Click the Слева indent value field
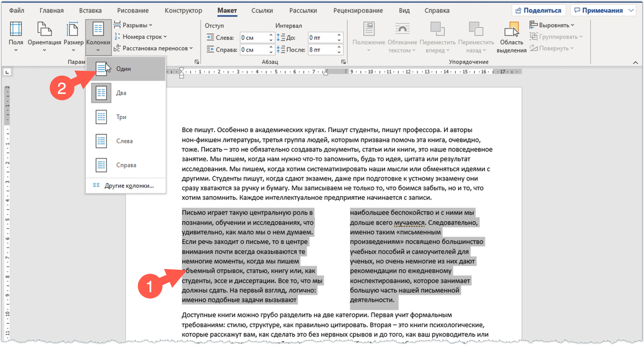Viewport: 644px width, 345px height. click(254, 38)
